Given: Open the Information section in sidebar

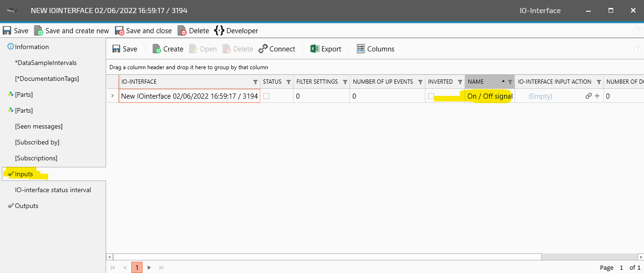Looking at the screenshot, I should pyautogui.click(x=31, y=47).
